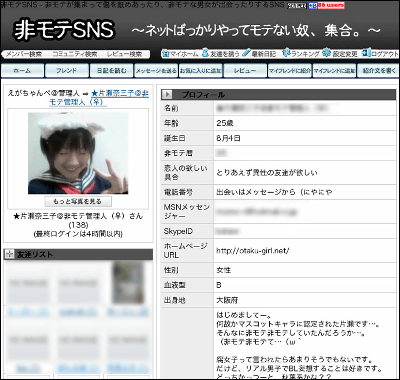Click the マイフレンドに紹介 tab
Image resolution: width=400 pixels, height=380 pixels.
point(290,71)
